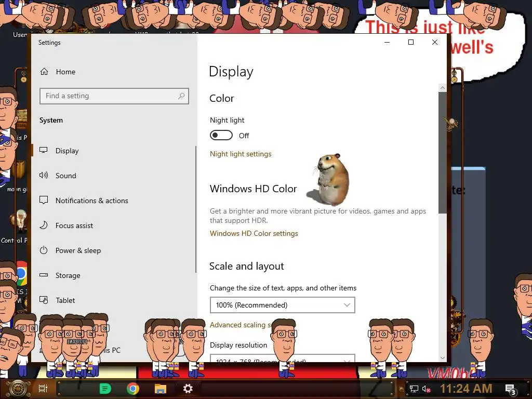
Task: Open the Action Center notifications icon
Action: [x=511, y=389]
